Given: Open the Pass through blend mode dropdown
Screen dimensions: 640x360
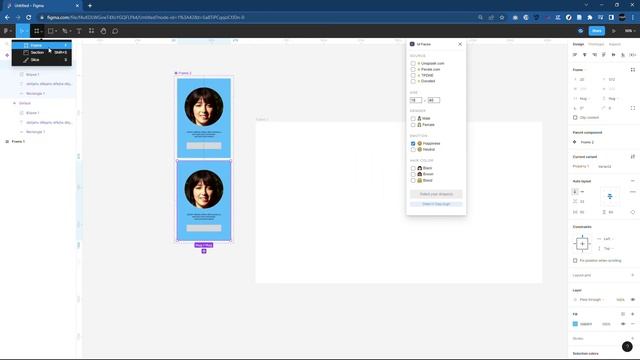Looking at the screenshot, I should click(x=591, y=300).
